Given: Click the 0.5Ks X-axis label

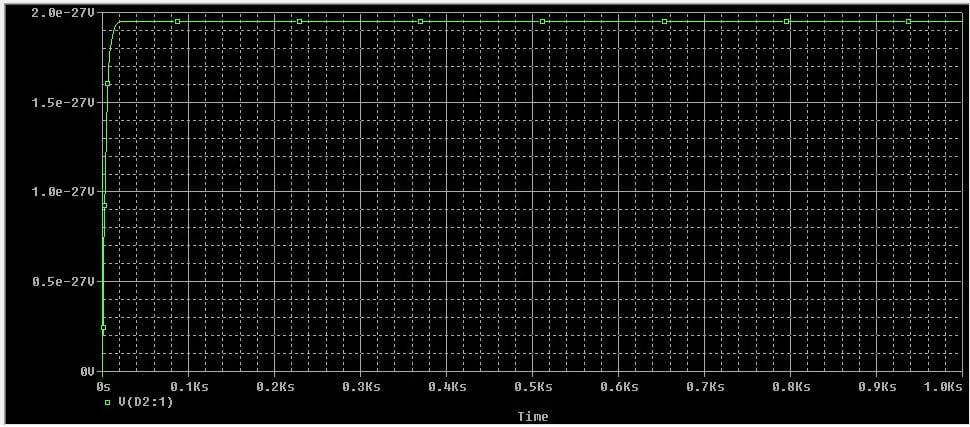Looking at the screenshot, I should 532,386.
